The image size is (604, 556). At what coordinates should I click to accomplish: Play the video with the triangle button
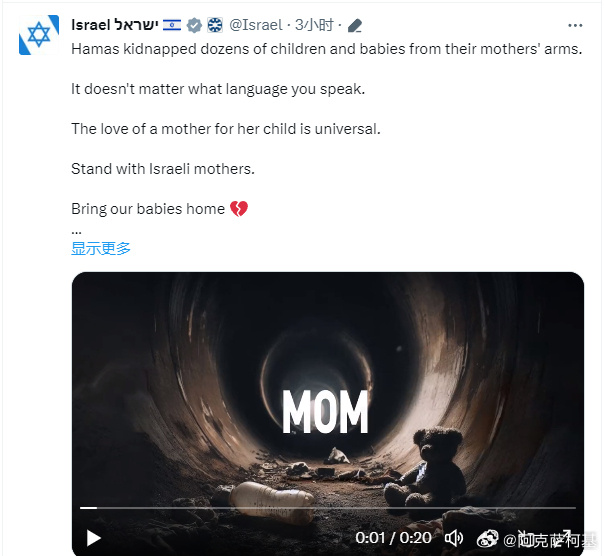pos(93,538)
